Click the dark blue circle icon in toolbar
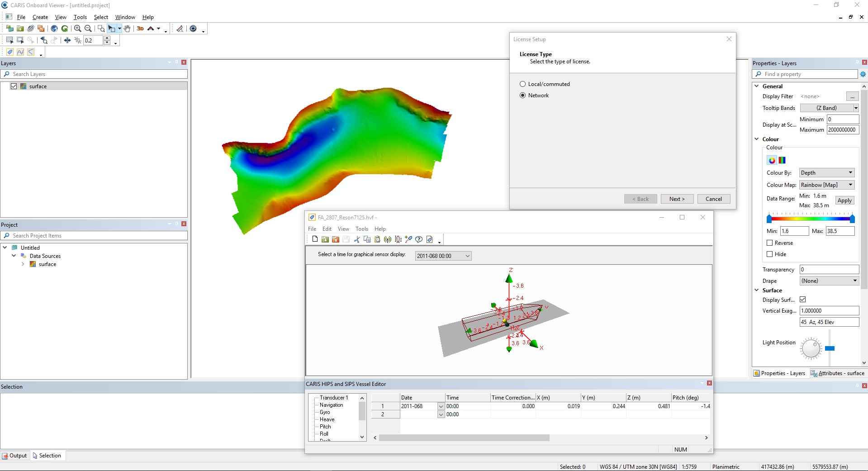868x471 pixels. tap(193, 29)
